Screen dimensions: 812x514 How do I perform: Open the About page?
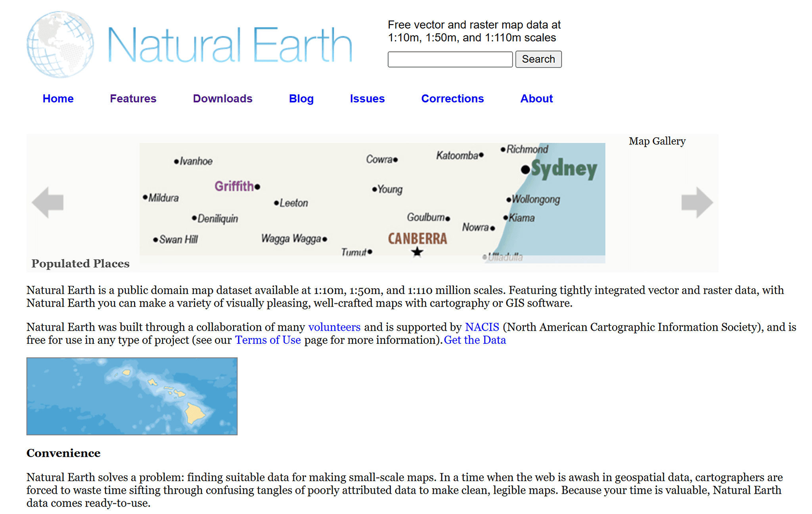536,98
